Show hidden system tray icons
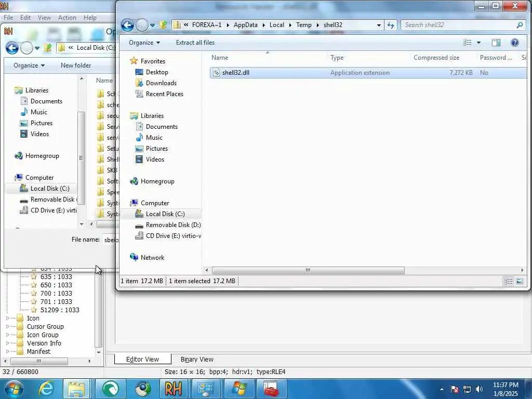Viewport: 532px width, 399px height. pyautogui.click(x=442, y=389)
